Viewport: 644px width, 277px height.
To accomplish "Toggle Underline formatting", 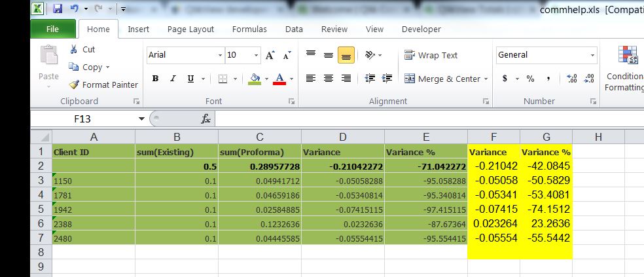I will pyautogui.click(x=190, y=79).
